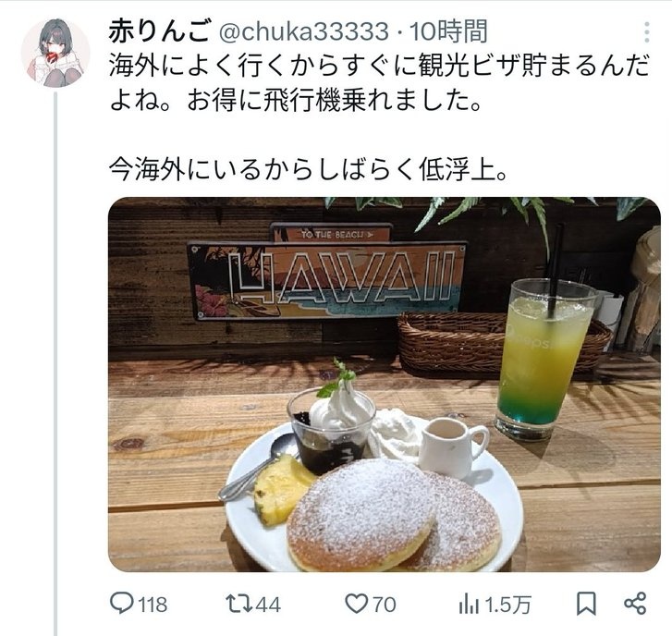Bookmark this post with the bookmark icon

(586, 604)
